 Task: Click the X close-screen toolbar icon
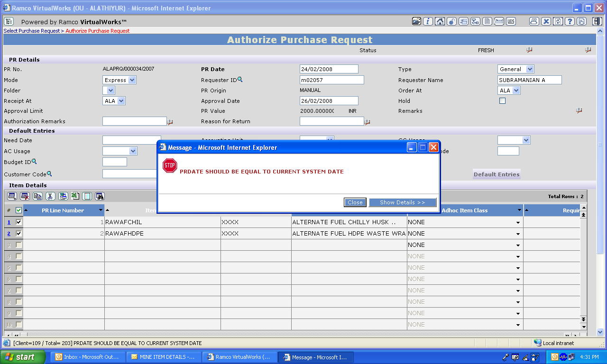coord(546,21)
